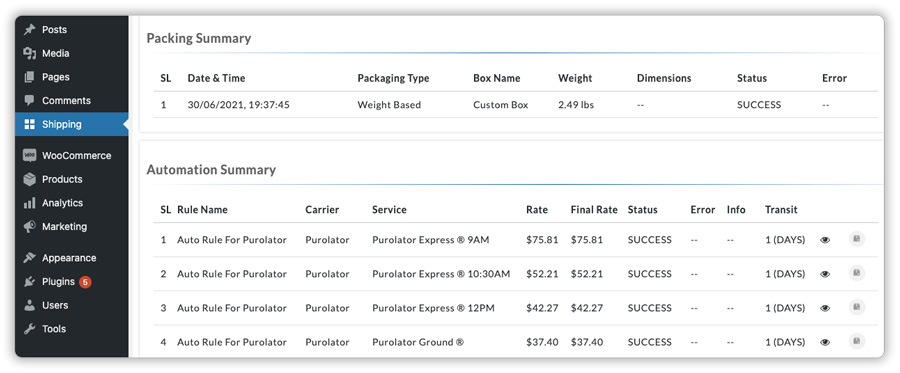
Task: View details eye icon for Express 12PM
Action: pos(825,308)
